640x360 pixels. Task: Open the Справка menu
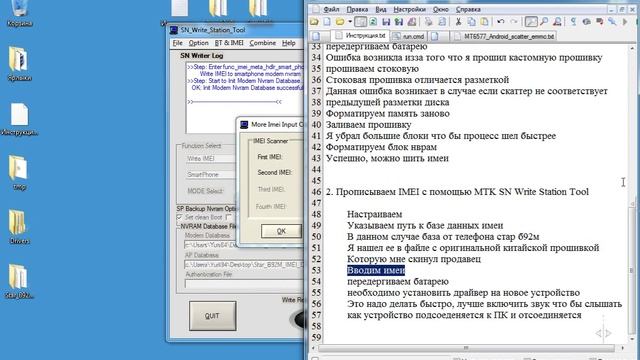coord(468,9)
